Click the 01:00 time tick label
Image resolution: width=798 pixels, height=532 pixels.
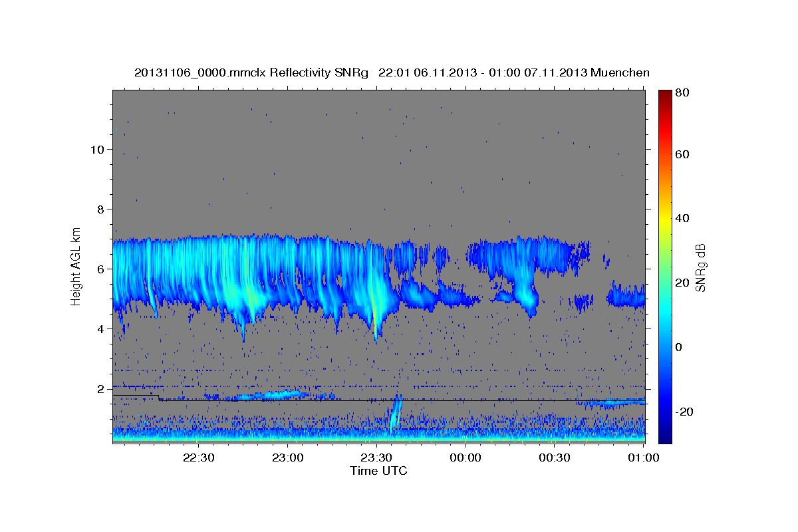pyautogui.click(x=643, y=458)
